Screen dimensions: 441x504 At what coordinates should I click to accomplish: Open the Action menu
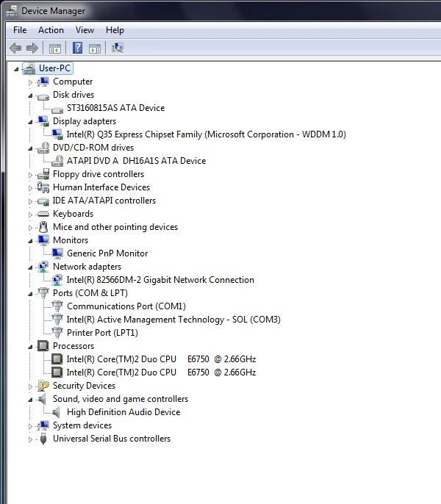[x=51, y=30]
